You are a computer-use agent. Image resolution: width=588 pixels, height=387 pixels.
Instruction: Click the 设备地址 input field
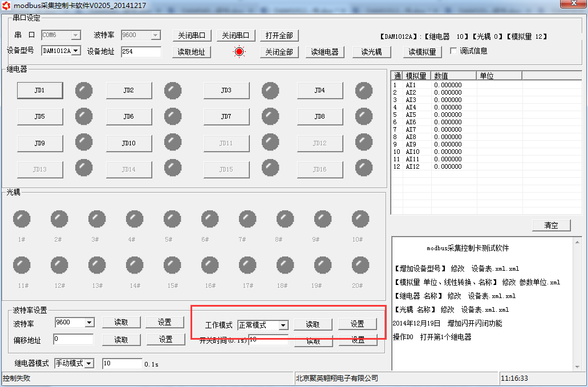pyautogui.click(x=141, y=52)
